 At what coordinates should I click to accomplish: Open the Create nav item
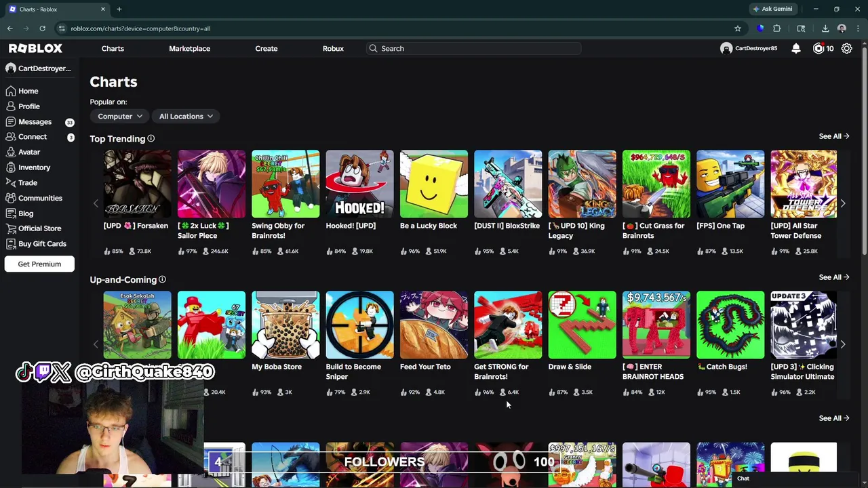[x=266, y=48]
